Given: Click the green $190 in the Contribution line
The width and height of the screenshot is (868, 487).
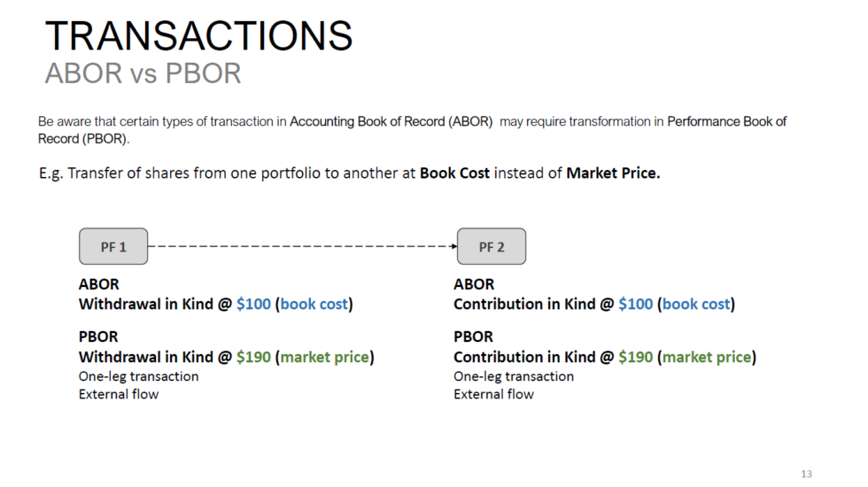Looking at the screenshot, I should 635,357.
